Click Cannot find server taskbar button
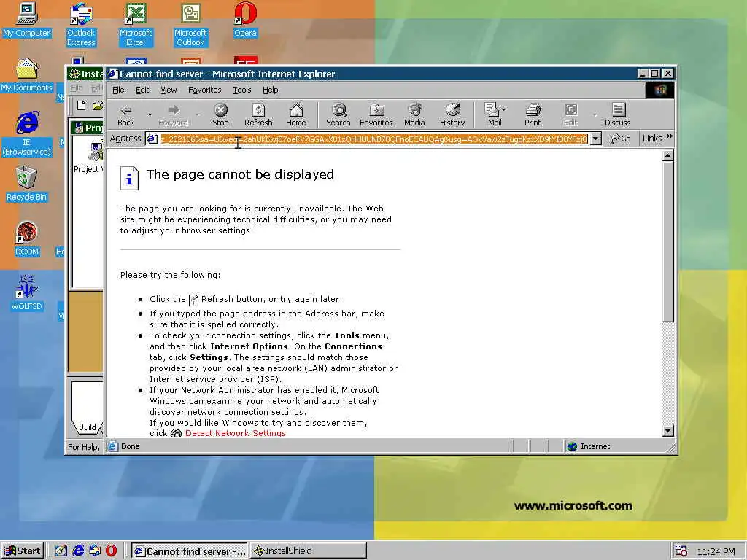This screenshot has width=747, height=560. (x=190, y=551)
